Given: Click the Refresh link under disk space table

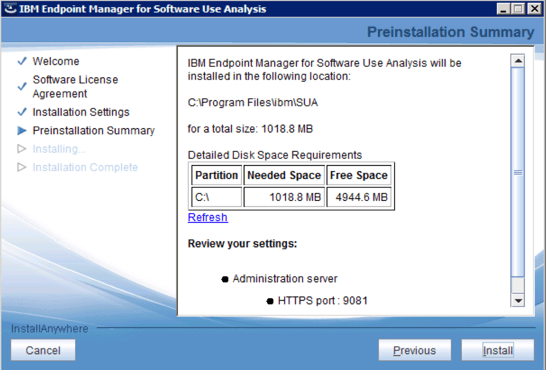Looking at the screenshot, I should point(208,217).
